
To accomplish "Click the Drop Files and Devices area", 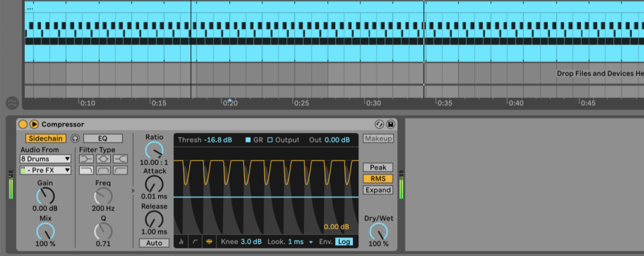I will 600,74.
